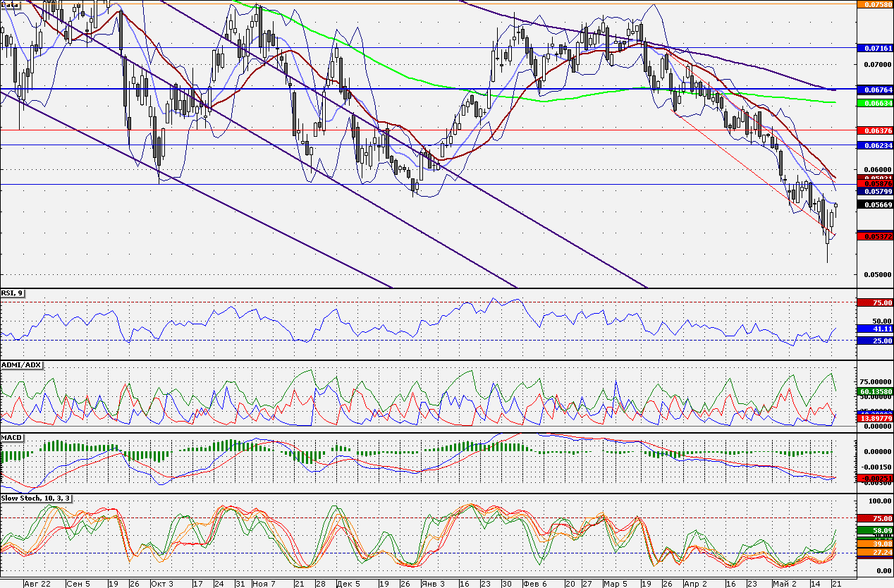Select the red 0.06376 level tag

(874, 131)
